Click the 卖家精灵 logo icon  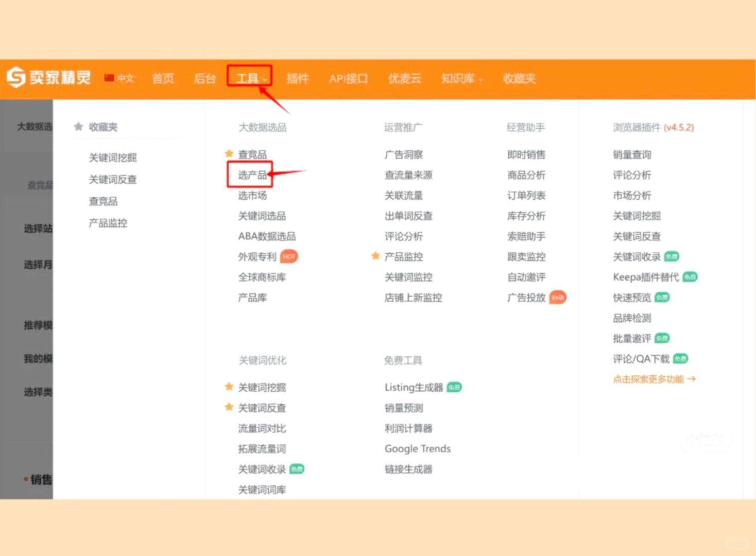pyautogui.click(x=16, y=78)
